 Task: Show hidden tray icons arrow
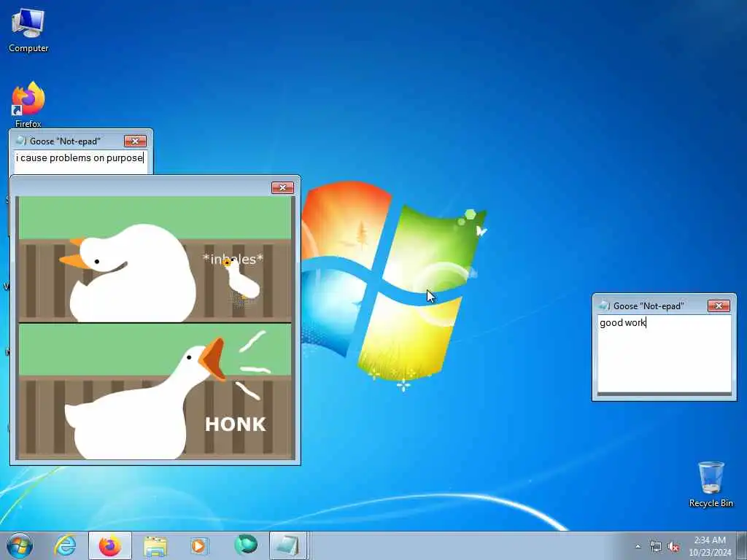(x=638, y=546)
